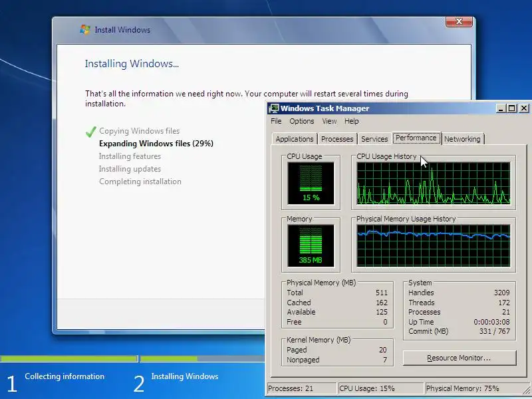532x399 pixels.
Task: Click the Handles value 3209
Action: pos(502,293)
